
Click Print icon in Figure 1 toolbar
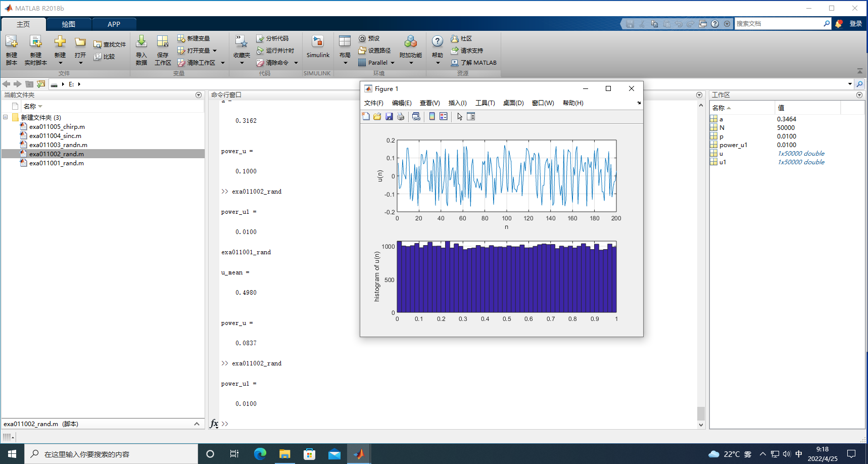click(401, 116)
